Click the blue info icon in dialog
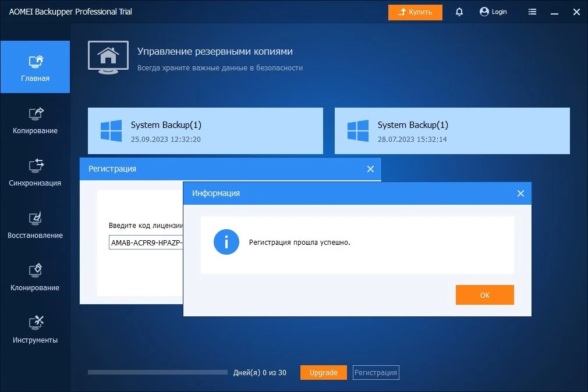This screenshot has height=392, width=588. [x=226, y=242]
